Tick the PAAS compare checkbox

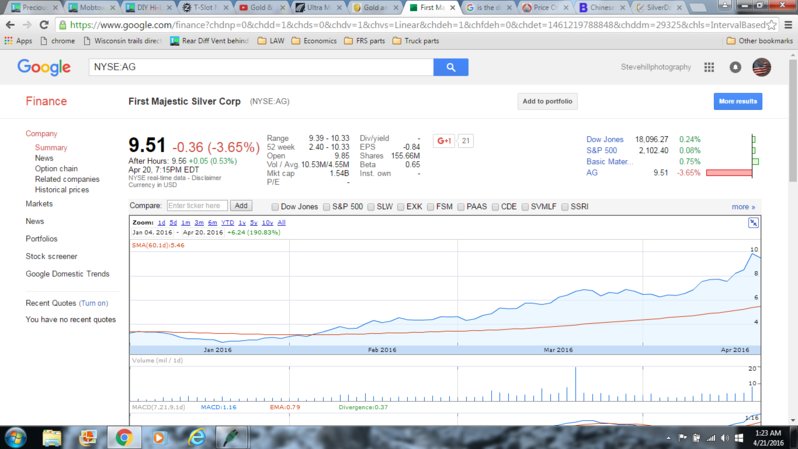461,207
